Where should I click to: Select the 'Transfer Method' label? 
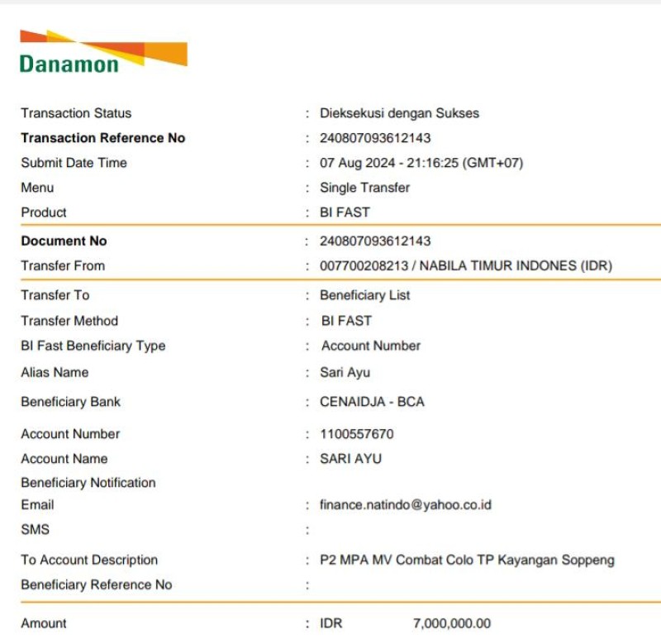[x=69, y=321]
